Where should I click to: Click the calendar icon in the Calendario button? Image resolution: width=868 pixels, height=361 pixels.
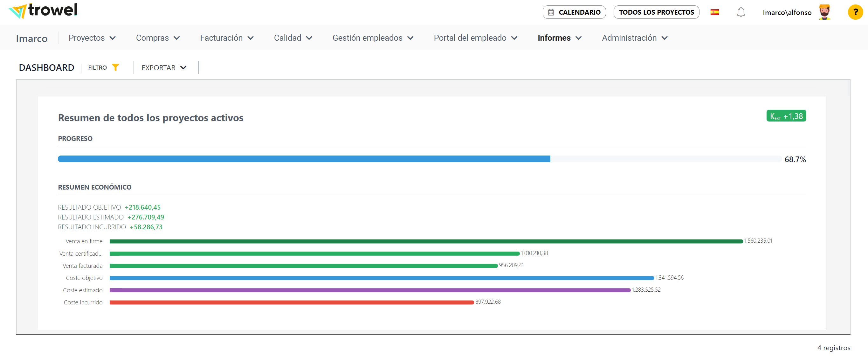click(x=551, y=12)
